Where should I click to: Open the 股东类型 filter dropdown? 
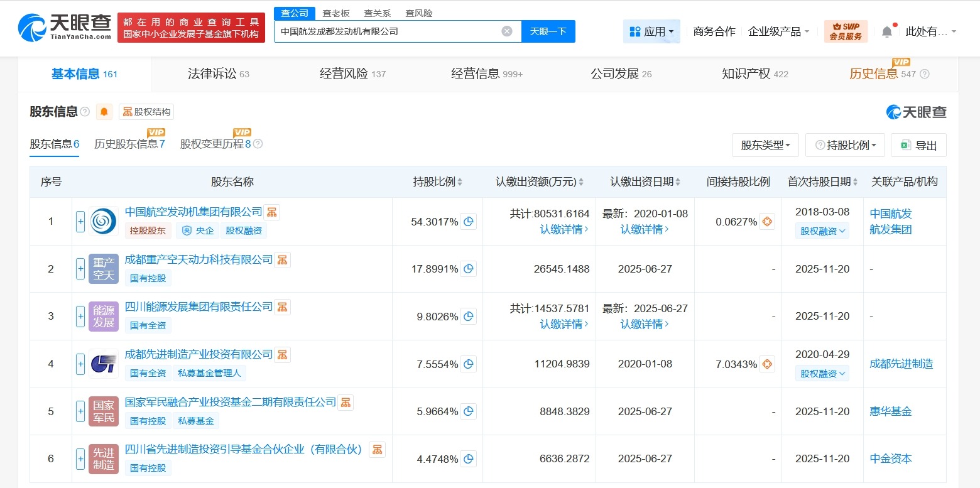(x=765, y=145)
